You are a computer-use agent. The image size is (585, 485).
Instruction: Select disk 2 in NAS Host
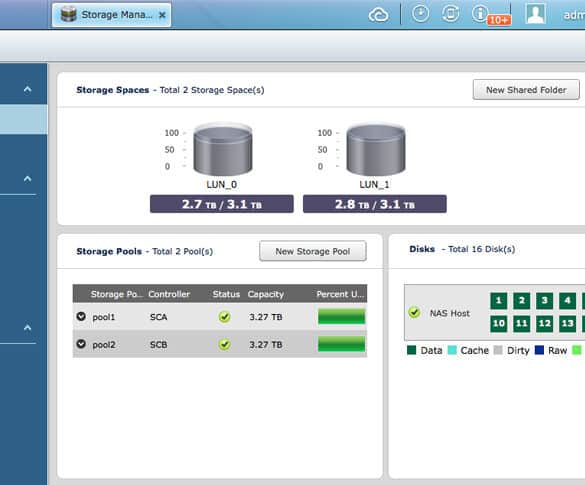pyautogui.click(x=522, y=301)
